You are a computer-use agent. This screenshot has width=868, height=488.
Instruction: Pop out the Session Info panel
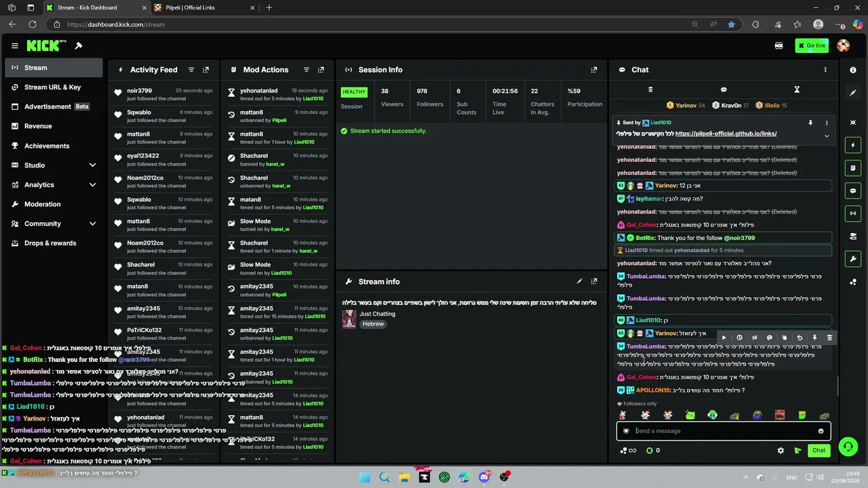point(594,70)
